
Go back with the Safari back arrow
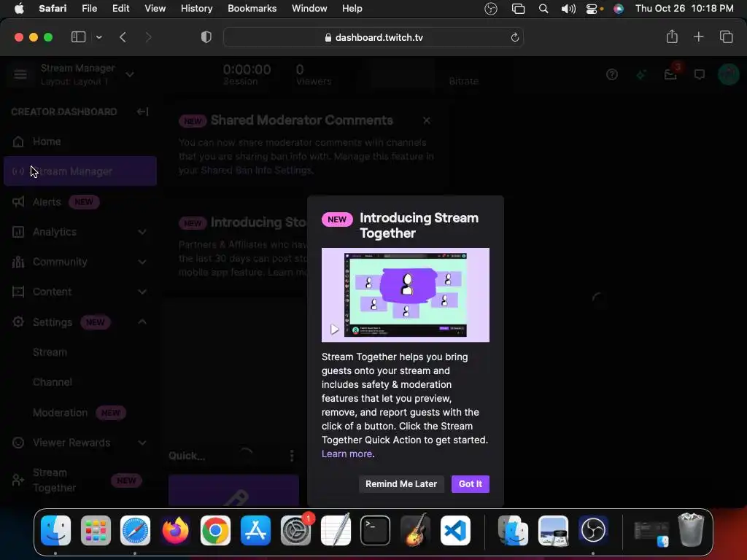(x=123, y=37)
